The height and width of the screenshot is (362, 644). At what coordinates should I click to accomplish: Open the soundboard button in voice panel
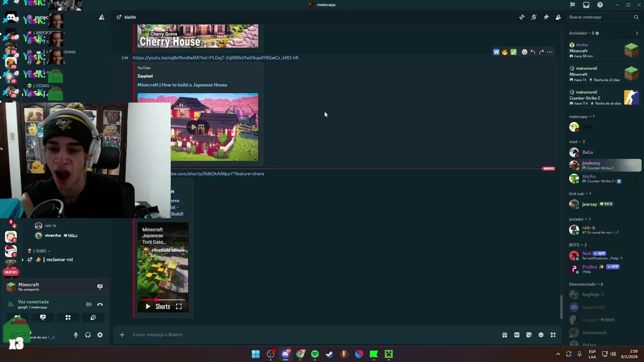[x=93, y=317]
